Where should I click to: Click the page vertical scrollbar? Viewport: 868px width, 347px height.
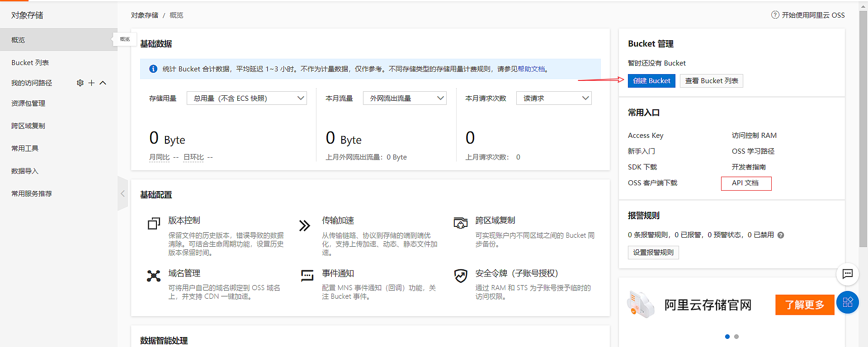tap(863, 129)
